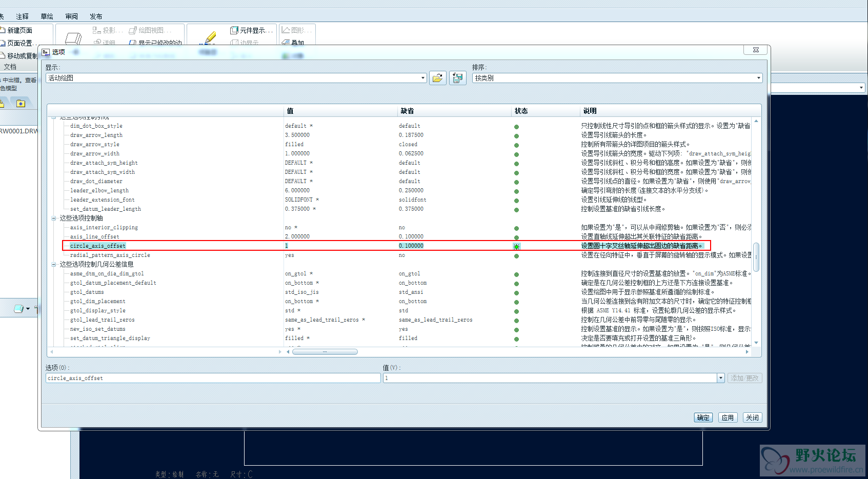Select the draw_arrow_length option row
The height and width of the screenshot is (479, 868).
(x=96, y=135)
